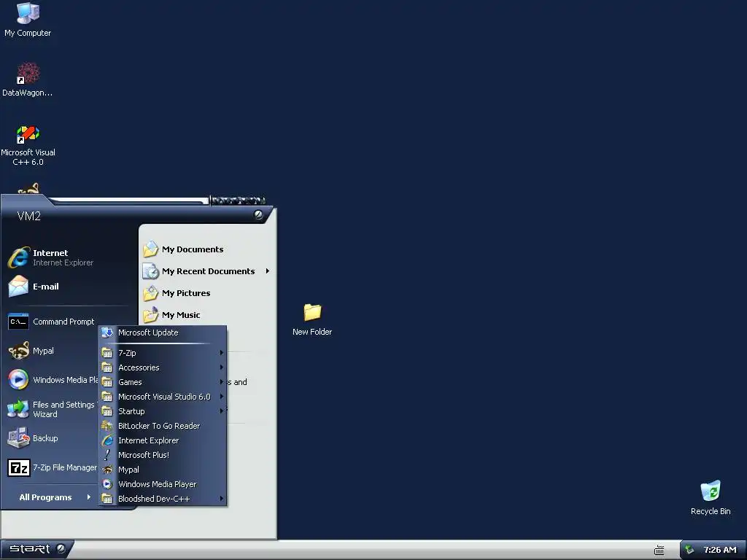This screenshot has height=560, width=747.
Task: Click the Mypal icon in All Programs list
Action: point(107,470)
